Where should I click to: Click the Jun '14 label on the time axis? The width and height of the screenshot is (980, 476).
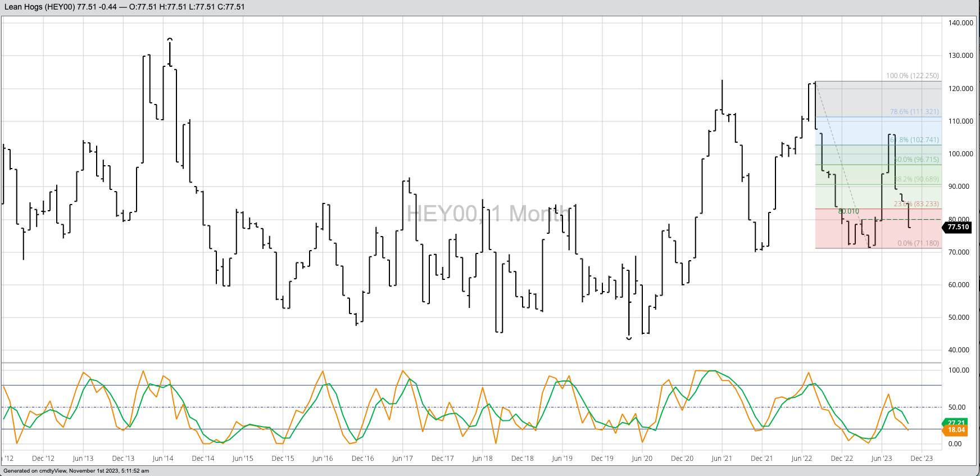coord(163,459)
